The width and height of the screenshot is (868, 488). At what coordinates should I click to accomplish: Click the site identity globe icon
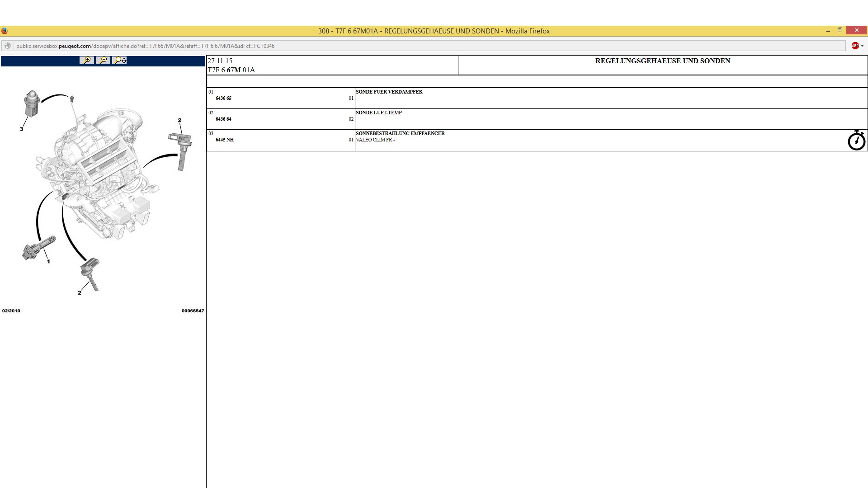click(7, 46)
